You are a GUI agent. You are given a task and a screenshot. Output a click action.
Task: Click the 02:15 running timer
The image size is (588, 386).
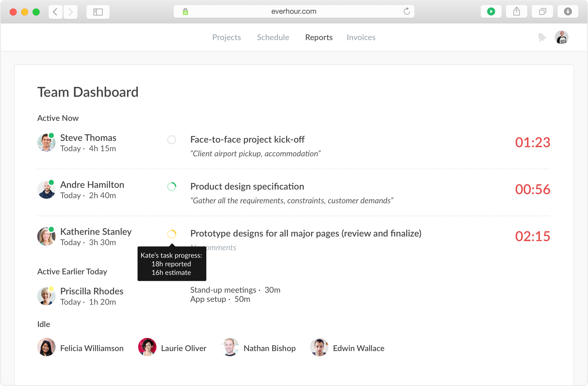tap(532, 236)
